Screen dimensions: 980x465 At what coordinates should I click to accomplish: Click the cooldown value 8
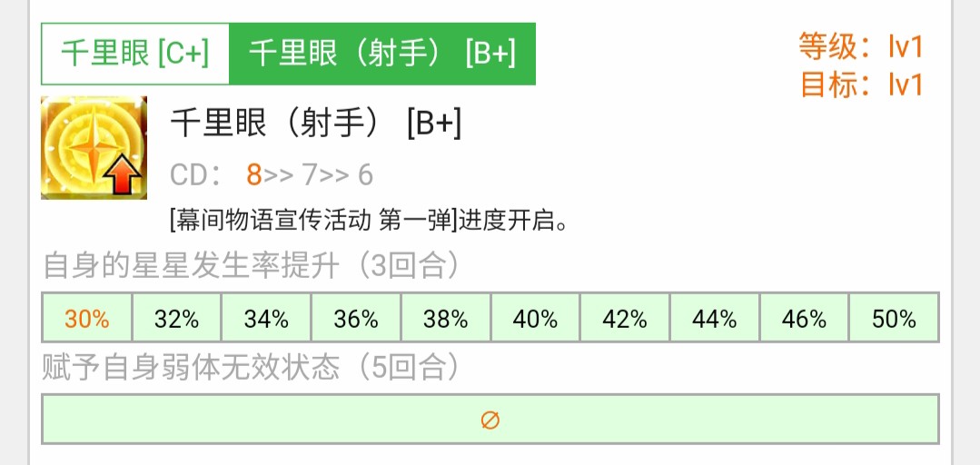(x=253, y=174)
